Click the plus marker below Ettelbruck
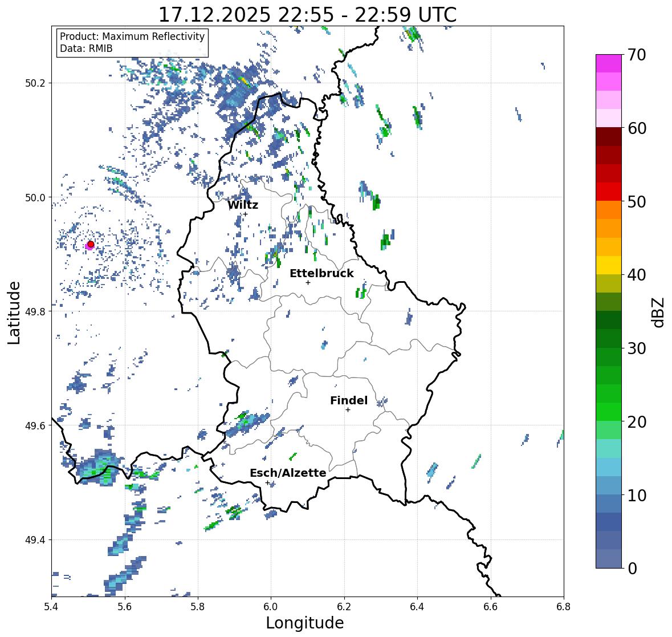Viewport: 672px width, 637px height. 308,282
